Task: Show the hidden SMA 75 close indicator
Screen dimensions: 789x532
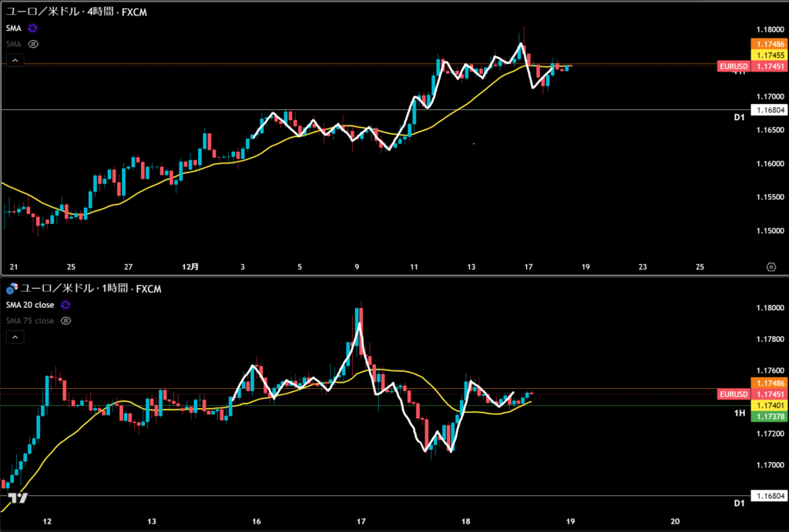Action: coord(65,320)
